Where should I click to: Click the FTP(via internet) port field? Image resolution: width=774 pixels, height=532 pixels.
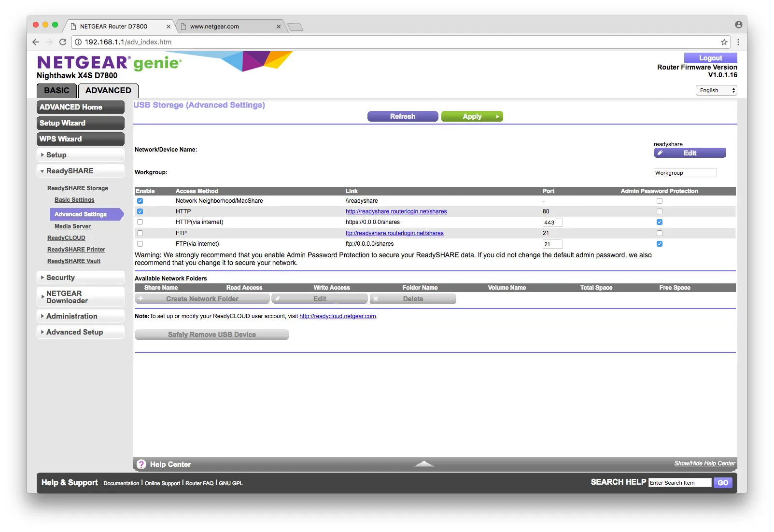[552, 244]
